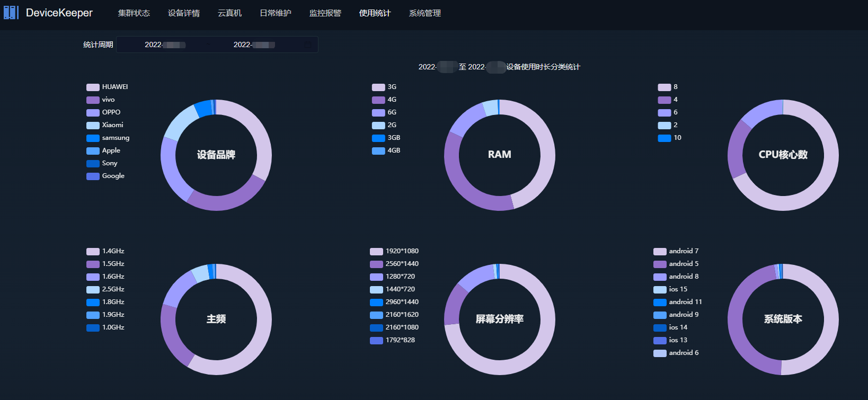
Task: Open the 云真机 menu item
Action: coord(229,13)
